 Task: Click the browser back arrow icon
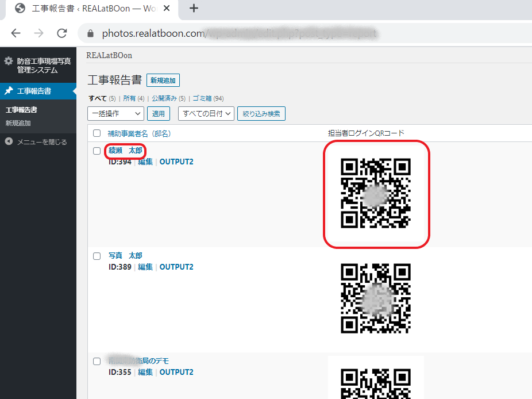pyautogui.click(x=16, y=33)
